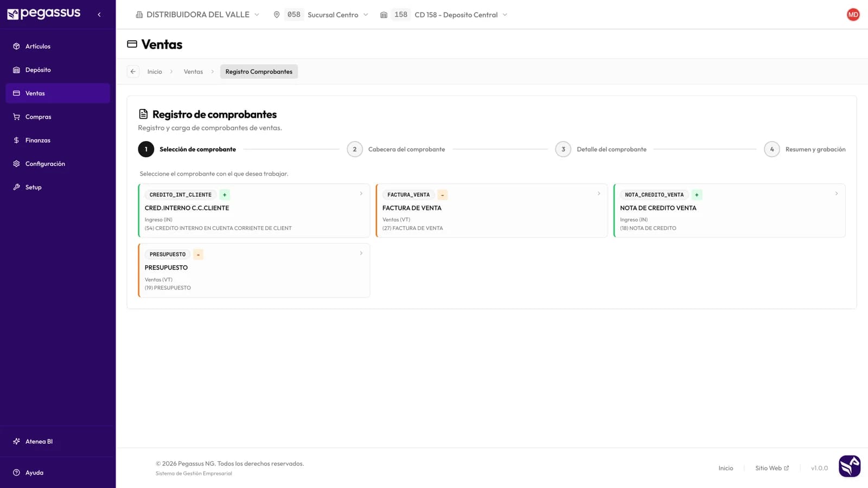Select the Registro Comprobantes breadcrumb item
Image resolution: width=868 pixels, height=488 pixels.
coord(259,72)
